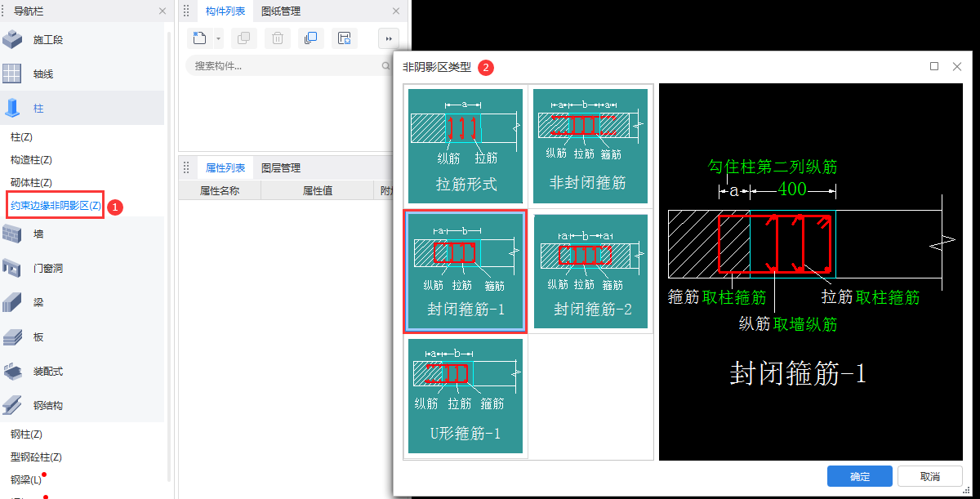Choose the 拉筋形式 type thumbnail
The width and height of the screenshot is (980, 499).
click(x=465, y=146)
